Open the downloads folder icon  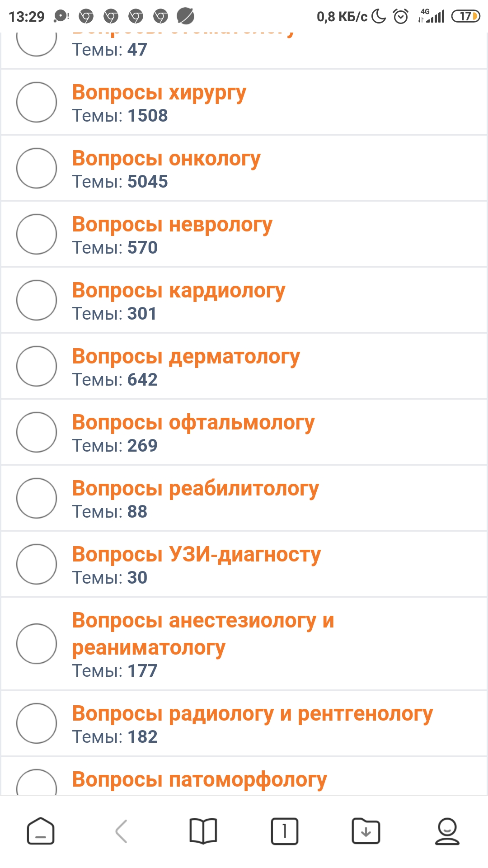point(366,831)
